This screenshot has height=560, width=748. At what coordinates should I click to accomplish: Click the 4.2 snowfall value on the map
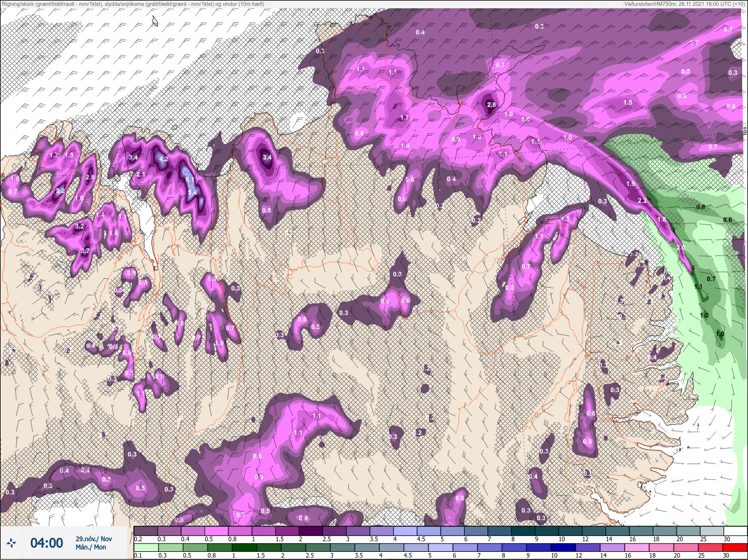pyautogui.click(x=164, y=159)
